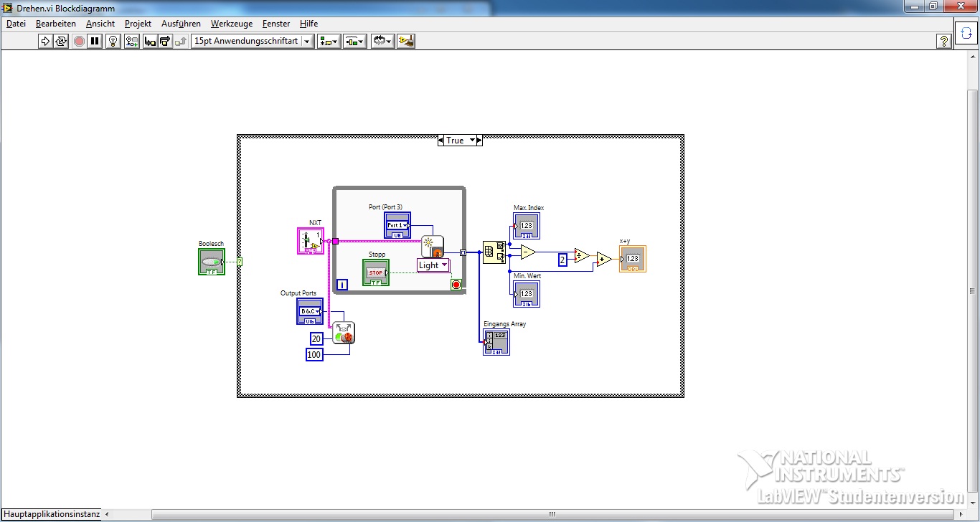
Task: Toggle retain wire values
Action: click(131, 41)
